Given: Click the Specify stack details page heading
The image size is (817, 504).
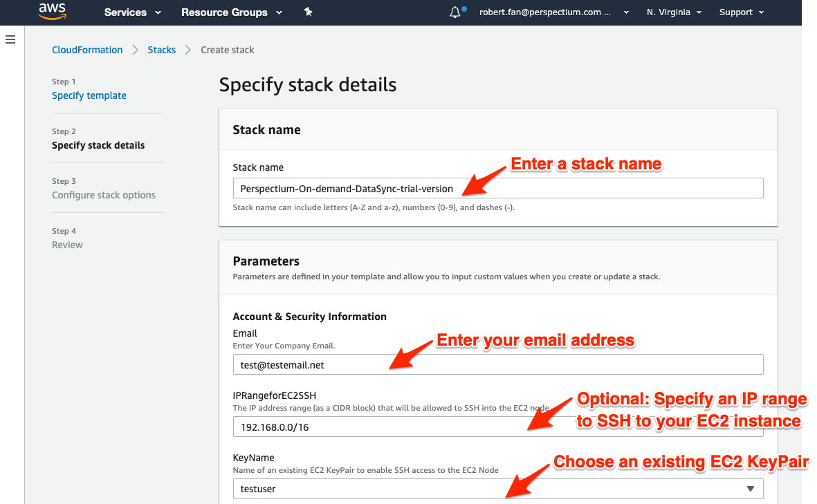Looking at the screenshot, I should [307, 85].
